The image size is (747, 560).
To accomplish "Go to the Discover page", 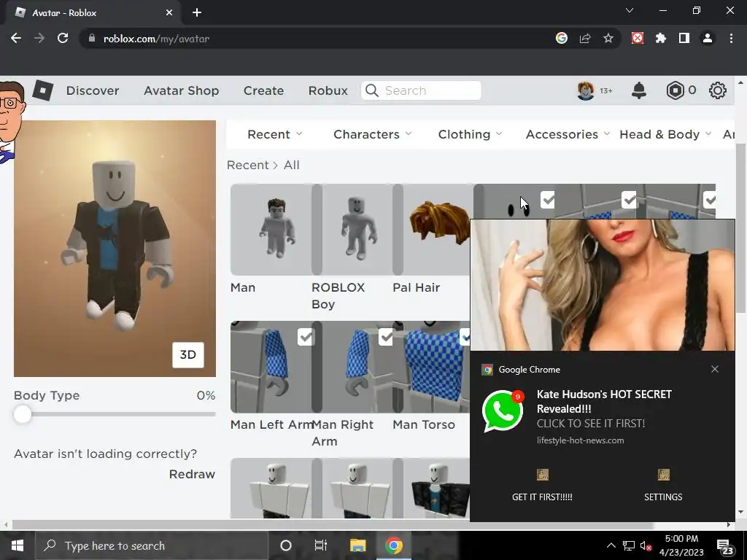I will [93, 90].
